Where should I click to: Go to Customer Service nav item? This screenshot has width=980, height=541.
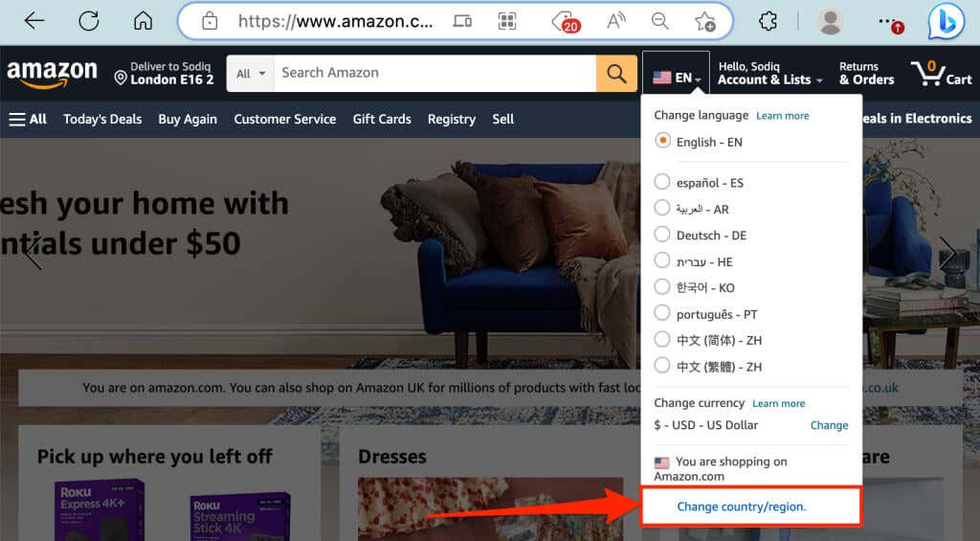(x=285, y=119)
